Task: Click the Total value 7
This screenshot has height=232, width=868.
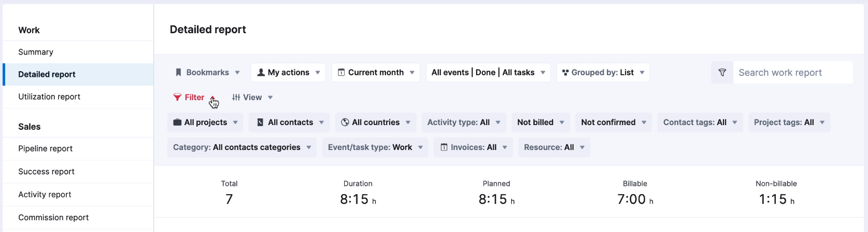Action: 229,199
